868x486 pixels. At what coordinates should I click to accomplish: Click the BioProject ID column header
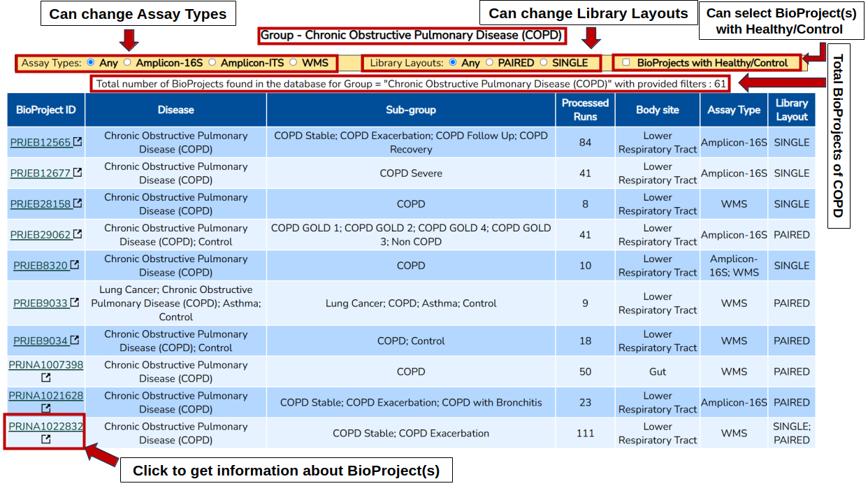[46, 110]
